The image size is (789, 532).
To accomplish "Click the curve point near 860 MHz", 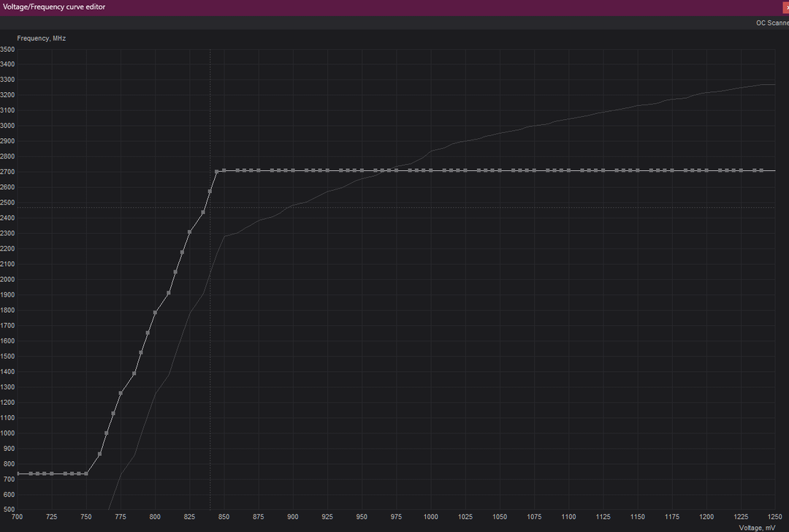I will coord(100,454).
